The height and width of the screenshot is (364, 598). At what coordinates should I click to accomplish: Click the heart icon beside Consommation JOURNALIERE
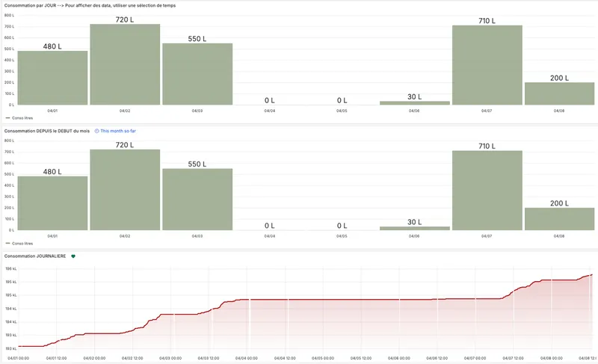click(73, 256)
